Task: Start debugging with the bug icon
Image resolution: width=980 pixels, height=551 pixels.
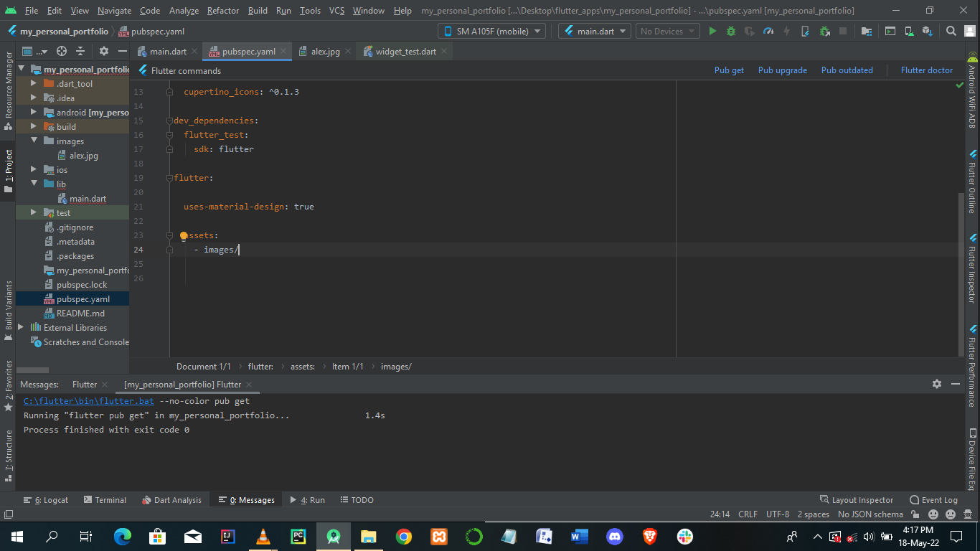Action: (731, 32)
